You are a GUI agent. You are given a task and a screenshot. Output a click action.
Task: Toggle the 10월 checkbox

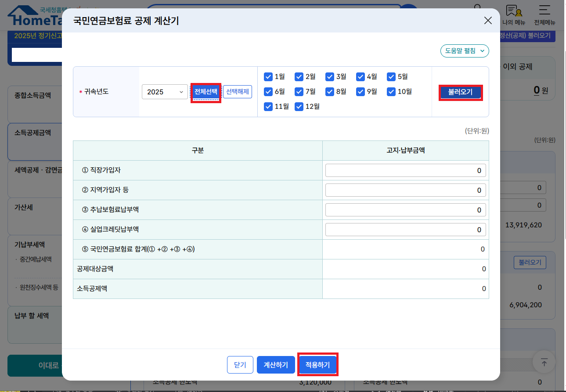coord(391,92)
